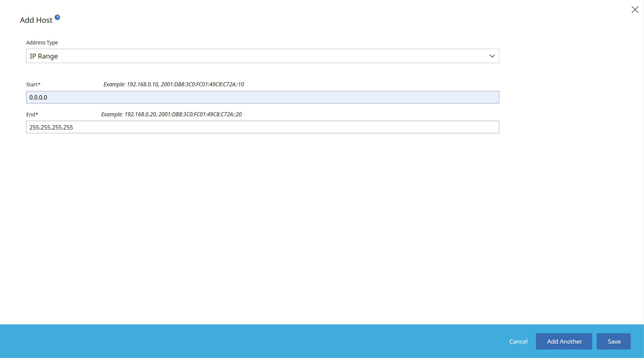This screenshot has height=358, width=644.
Task: Select the IP Range text in dropdown
Action: click(x=44, y=56)
